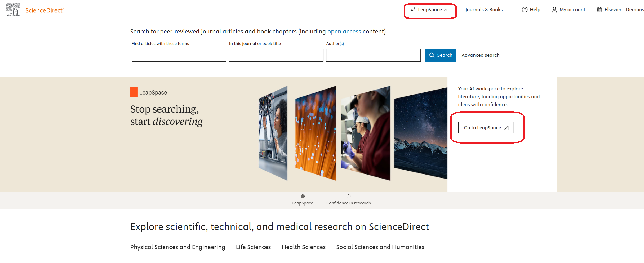Viewport: 644px width, 263px height.
Task: Click the My account person icon
Action: [x=554, y=10]
